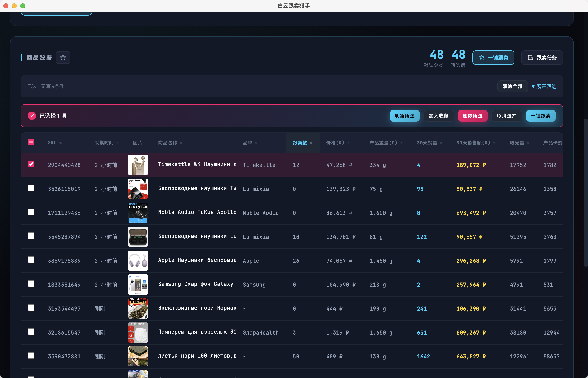
Task: Tick the checkbox for SKU 3545287894
Action: coord(31,236)
